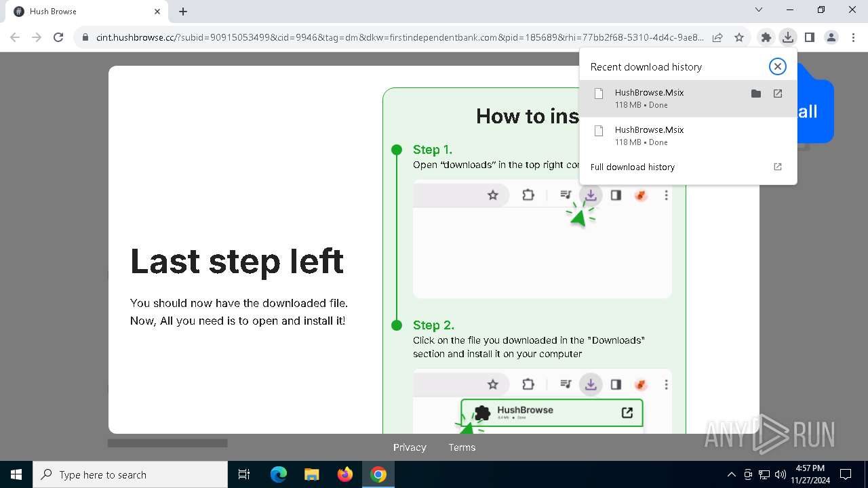
Task: Click the Last step left heading
Action: coord(237,262)
